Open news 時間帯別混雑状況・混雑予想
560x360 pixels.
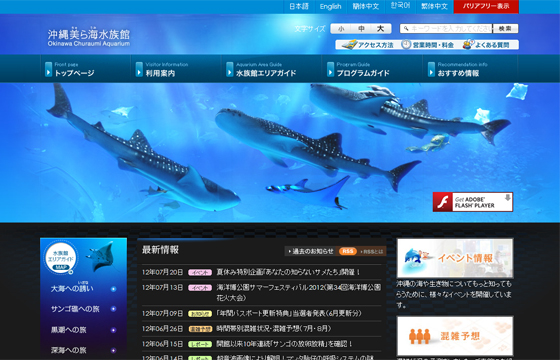pos(274,328)
